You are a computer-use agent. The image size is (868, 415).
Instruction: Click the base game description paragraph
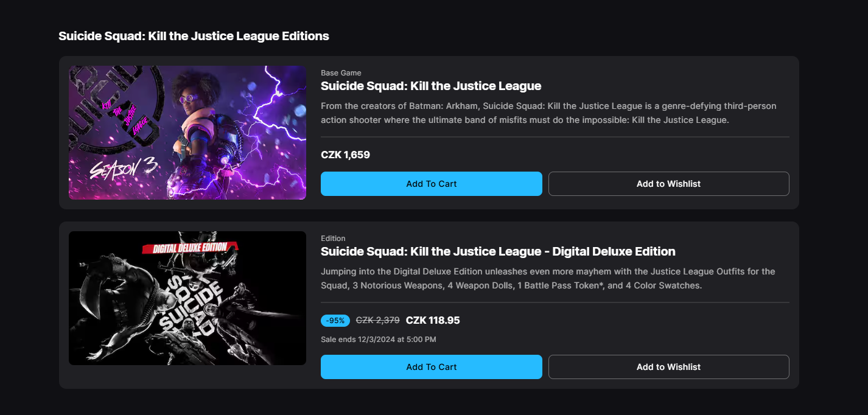pyautogui.click(x=548, y=113)
